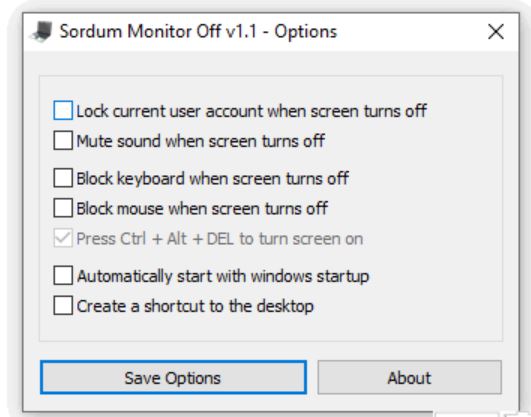Image resolution: width=531 pixels, height=417 pixels.
Task: Click the 'Mute sound when screen turns off' label
Action: (201, 141)
